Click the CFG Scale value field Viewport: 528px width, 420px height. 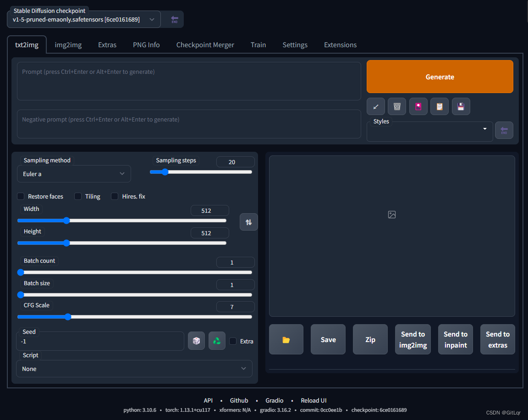(x=235, y=307)
